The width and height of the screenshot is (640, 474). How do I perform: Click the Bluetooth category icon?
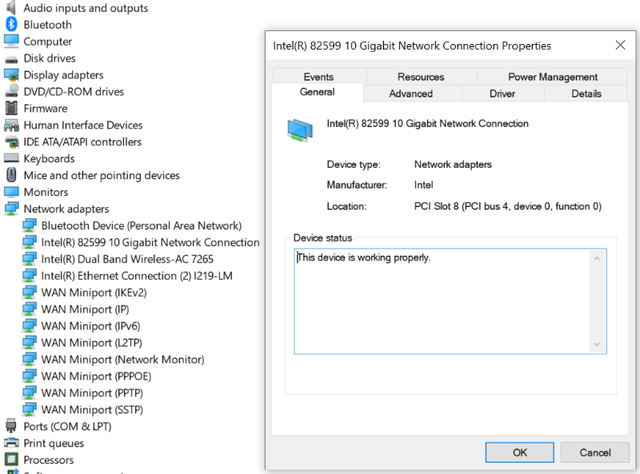point(11,24)
